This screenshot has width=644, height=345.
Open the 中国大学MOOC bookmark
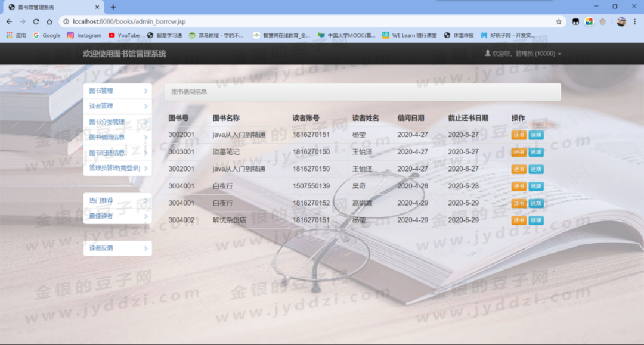(x=346, y=35)
